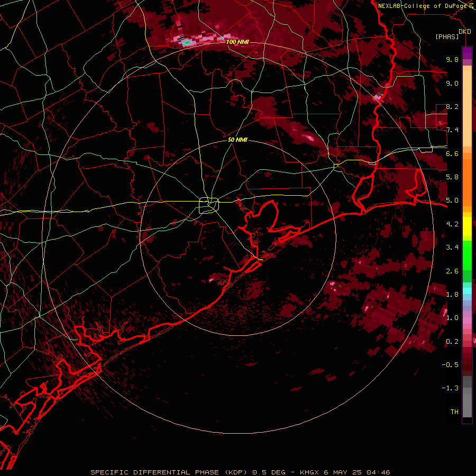Pick the cyan segment of the color bar
476x476 pixels.
[467, 291]
